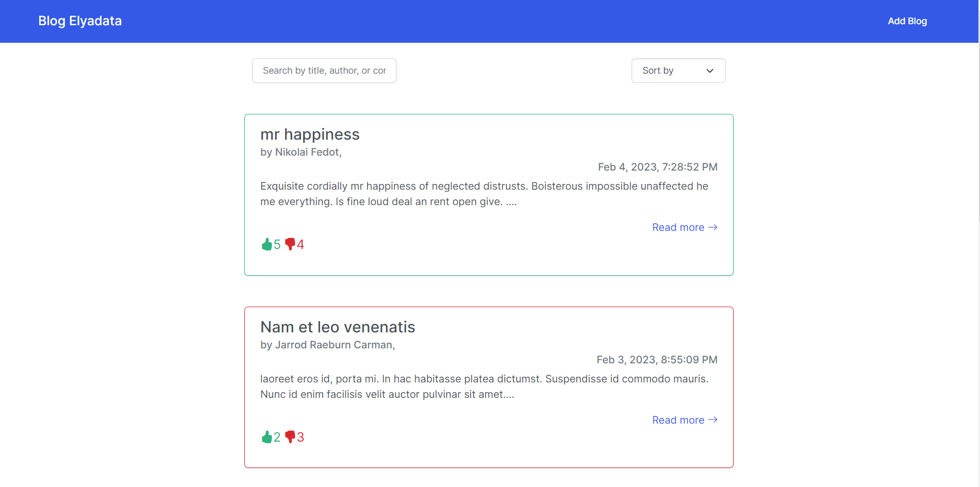The image size is (980, 487).
Task: Click the Blog Elyadata logo text
Action: point(80,21)
